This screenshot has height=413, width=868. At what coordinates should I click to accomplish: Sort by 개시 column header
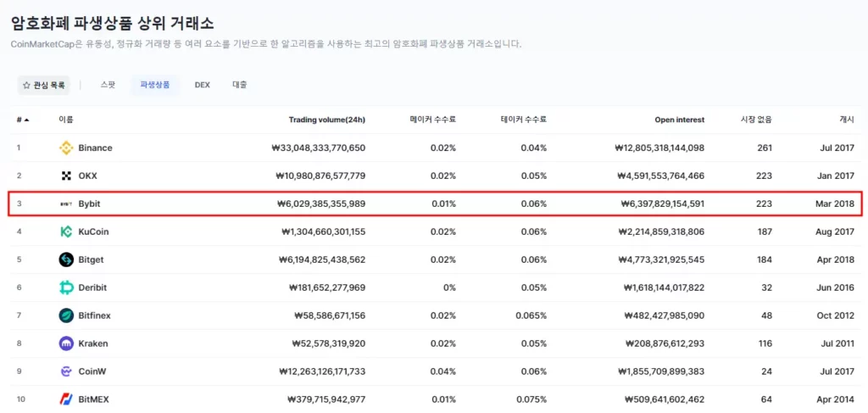click(847, 120)
